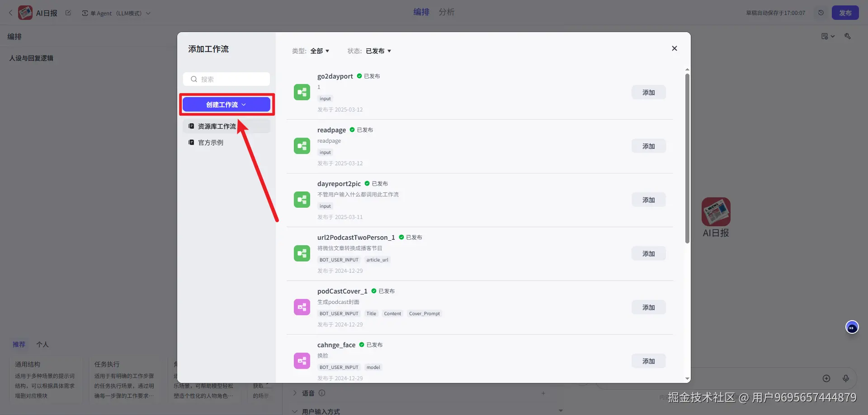Open the layout dropdown icon at top right
868x415 pixels.
[x=828, y=36]
